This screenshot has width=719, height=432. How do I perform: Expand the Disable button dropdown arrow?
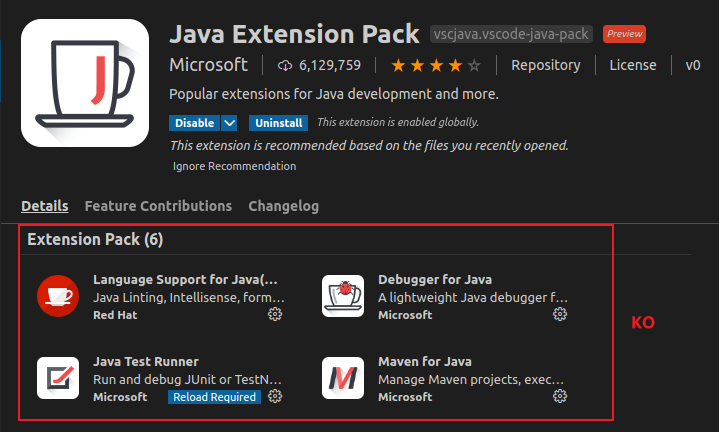pyautogui.click(x=229, y=123)
